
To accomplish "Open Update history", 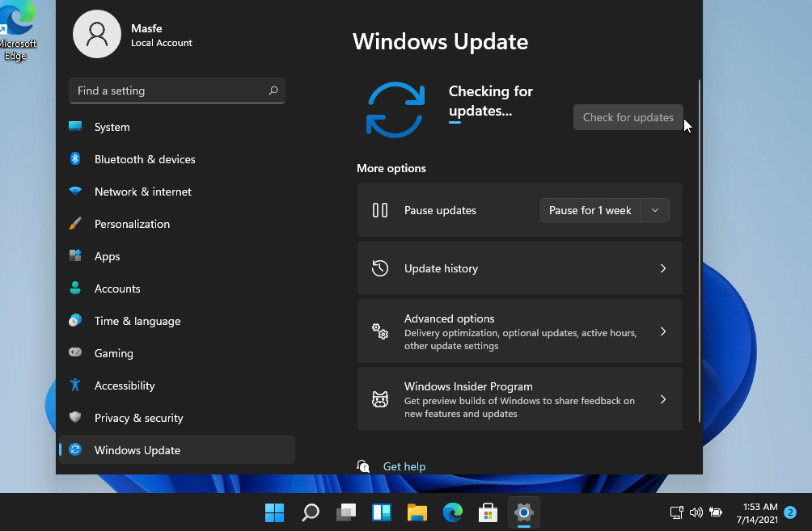I will click(x=519, y=268).
